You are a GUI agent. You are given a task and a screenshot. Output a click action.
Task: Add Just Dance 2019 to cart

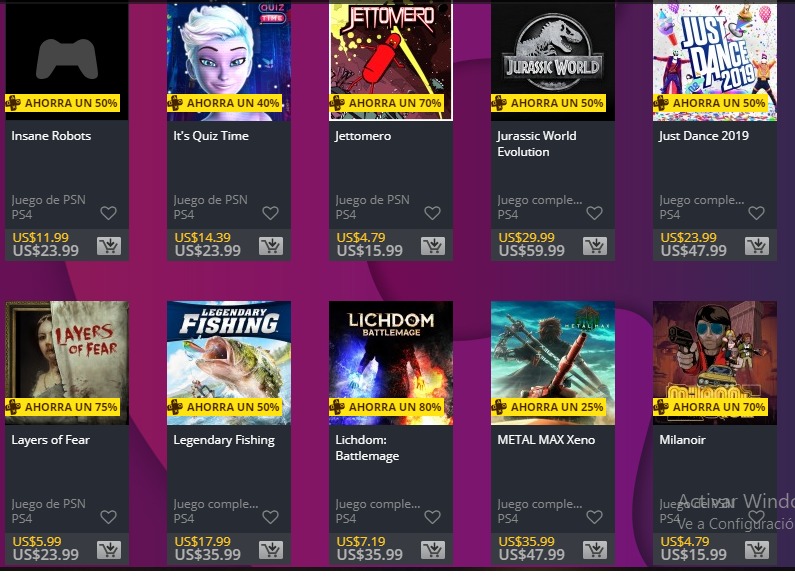757,246
